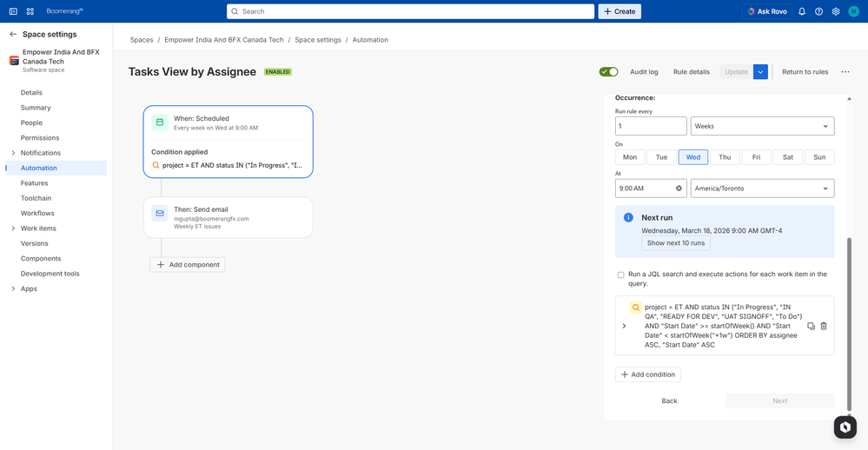The height and width of the screenshot is (450, 868).
Task: Expand the Apps sidebar item
Action: [x=13, y=288]
